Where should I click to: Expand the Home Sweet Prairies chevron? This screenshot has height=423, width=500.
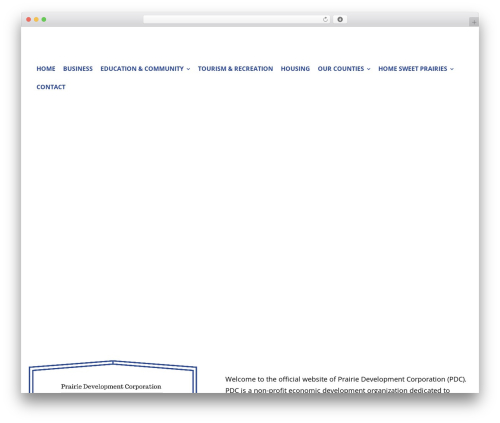click(x=452, y=69)
